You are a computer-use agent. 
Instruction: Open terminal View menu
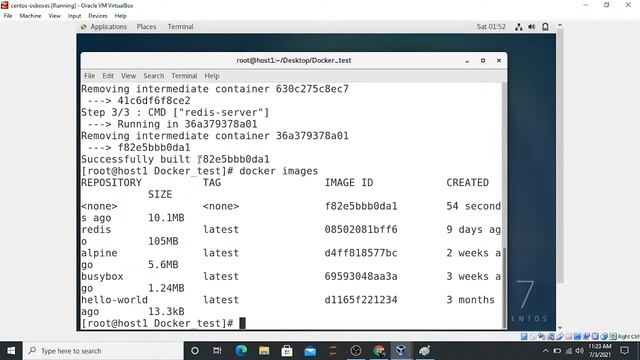pos(128,76)
